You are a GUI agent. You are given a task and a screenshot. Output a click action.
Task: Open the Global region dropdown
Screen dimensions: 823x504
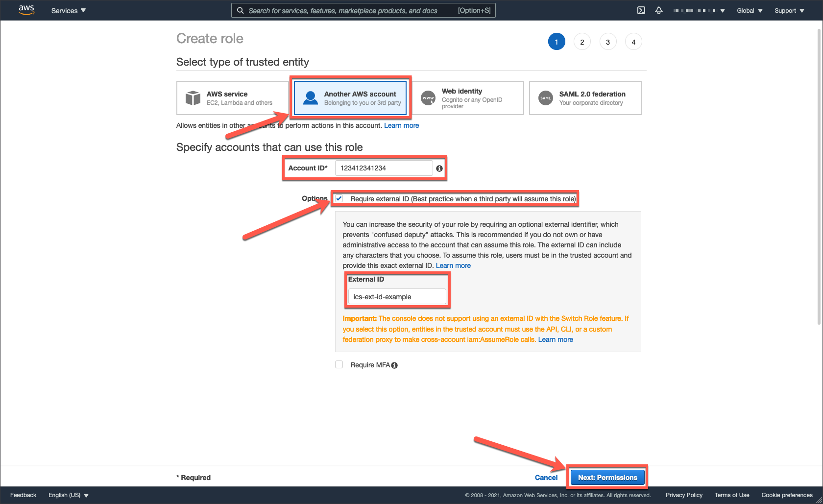point(750,10)
